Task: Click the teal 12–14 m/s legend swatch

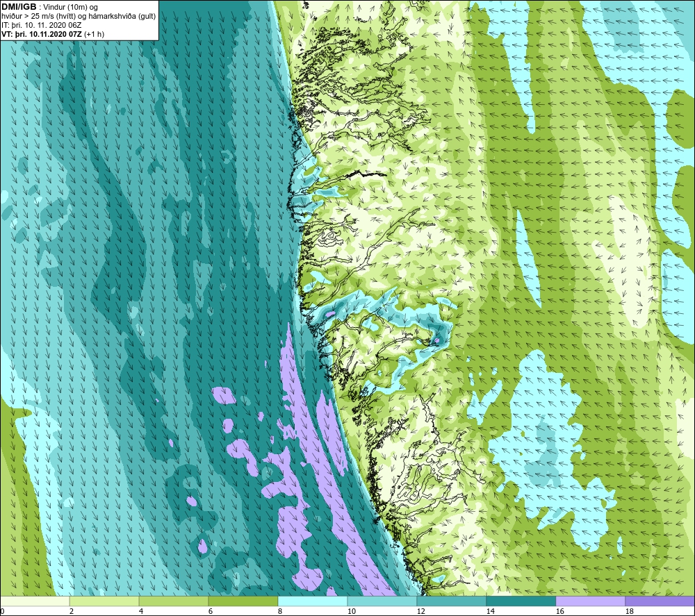Action: click(452, 601)
